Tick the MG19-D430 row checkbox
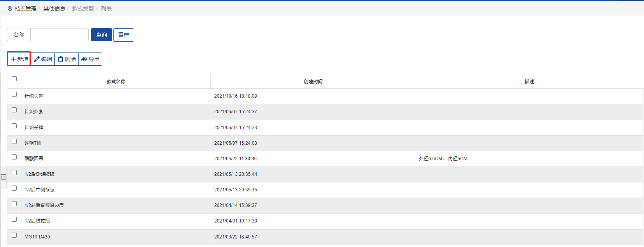The image size is (644, 247). [x=14, y=235]
